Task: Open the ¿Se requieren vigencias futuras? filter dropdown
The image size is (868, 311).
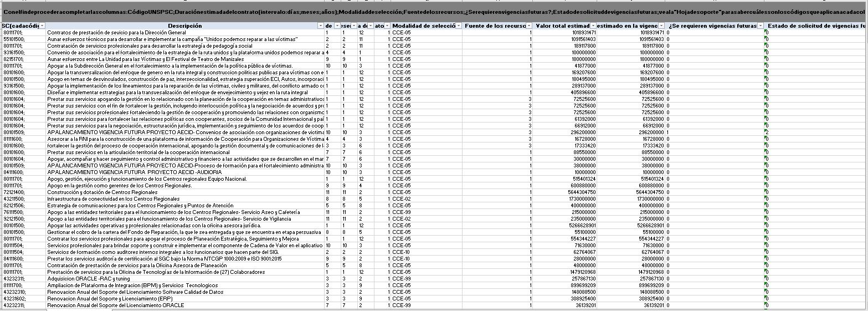Action: click(760, 26)
